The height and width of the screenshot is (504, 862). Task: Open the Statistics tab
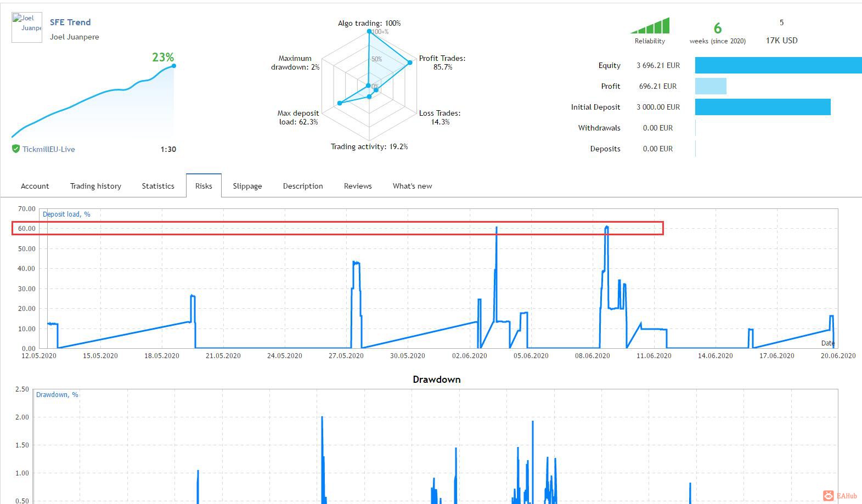[158, 186]
